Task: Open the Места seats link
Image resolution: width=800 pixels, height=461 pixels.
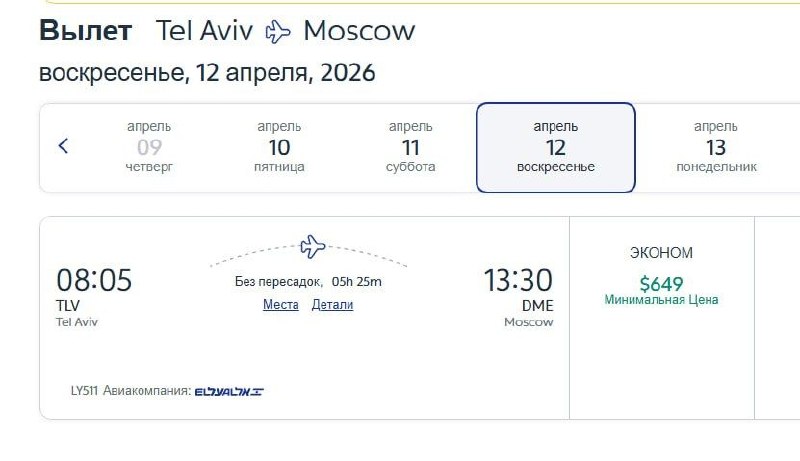Action: 280,305
